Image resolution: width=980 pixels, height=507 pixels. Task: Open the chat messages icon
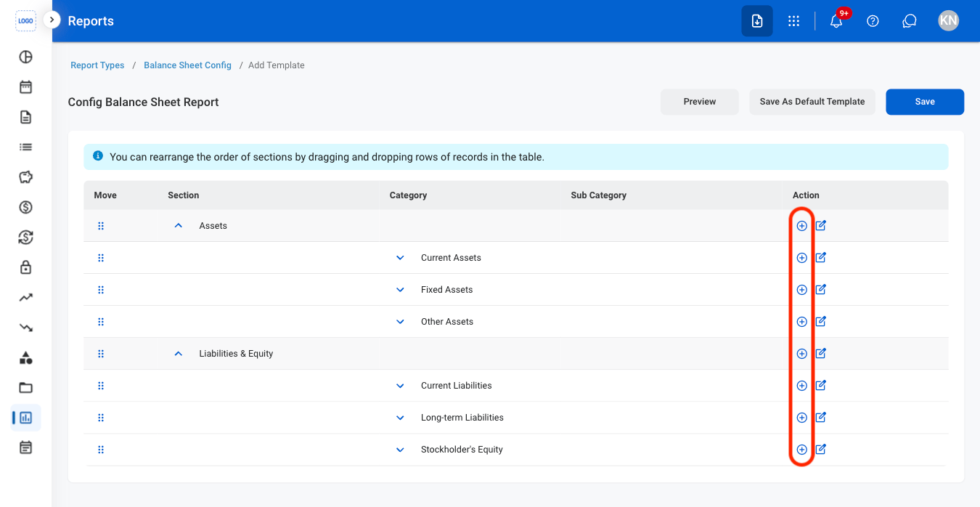[910, 21]
